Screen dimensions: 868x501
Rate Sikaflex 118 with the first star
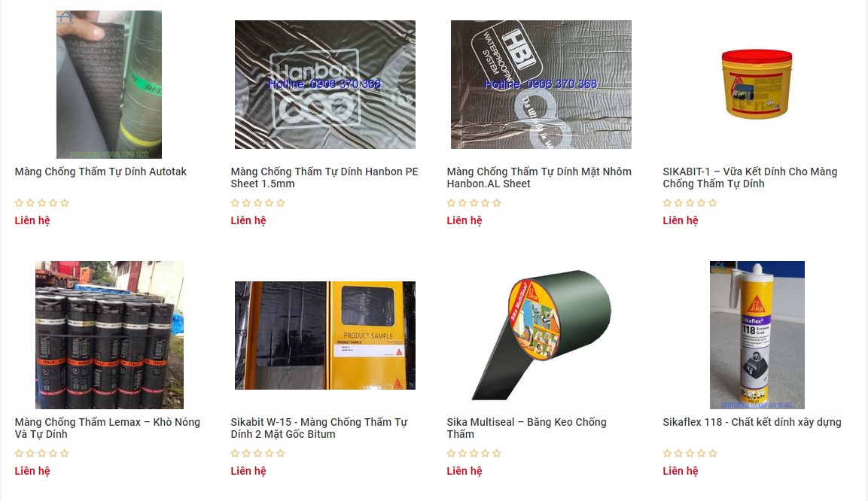[x=667, y=454]
